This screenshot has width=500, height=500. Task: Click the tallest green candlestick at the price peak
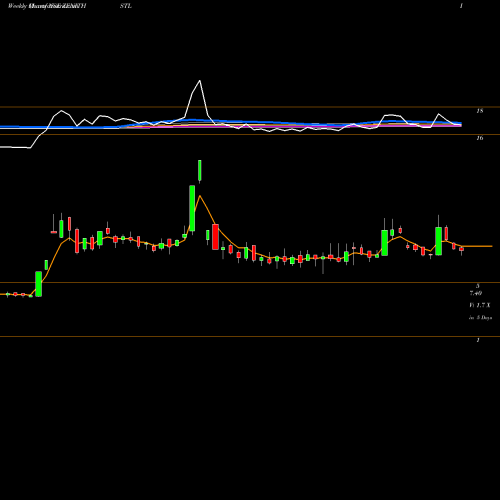pos(192,208)
